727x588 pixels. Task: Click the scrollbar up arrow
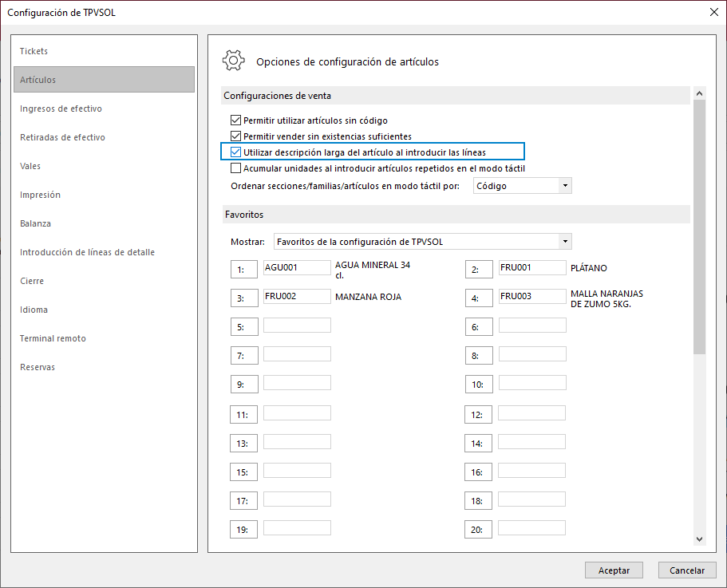pos(699,93)
